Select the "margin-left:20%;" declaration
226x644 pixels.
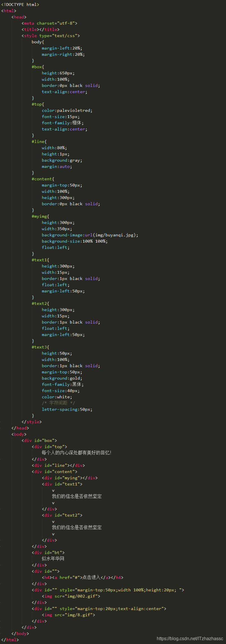62,48
